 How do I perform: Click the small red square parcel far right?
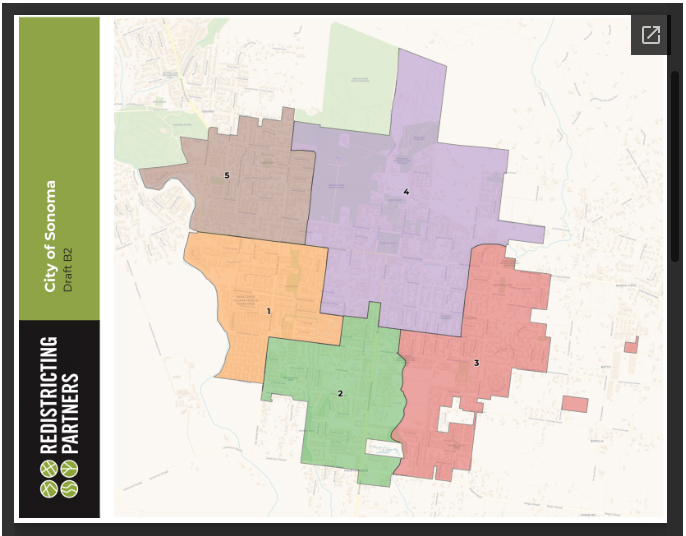click(631, 346)
